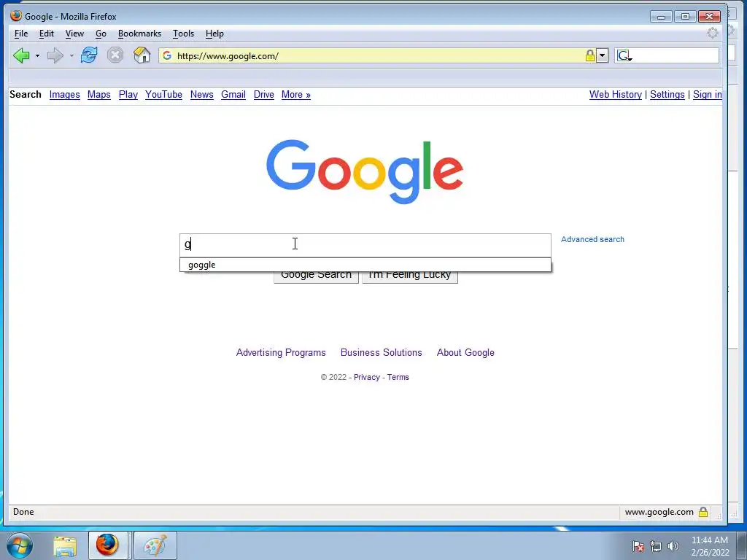The width and height of the screenshot is (747, 560).
Task: Click the Play link
Action: tap(128, 95)
